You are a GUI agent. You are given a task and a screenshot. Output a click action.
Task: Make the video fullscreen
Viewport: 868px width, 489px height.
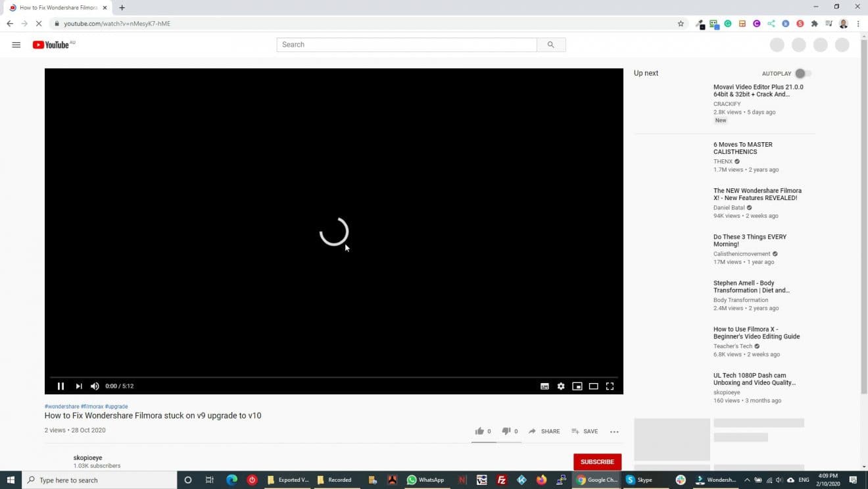coord(610,386)
